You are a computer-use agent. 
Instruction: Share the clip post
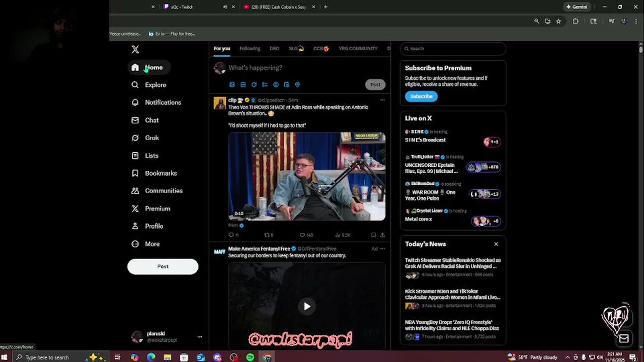click(x=382, y=235)
